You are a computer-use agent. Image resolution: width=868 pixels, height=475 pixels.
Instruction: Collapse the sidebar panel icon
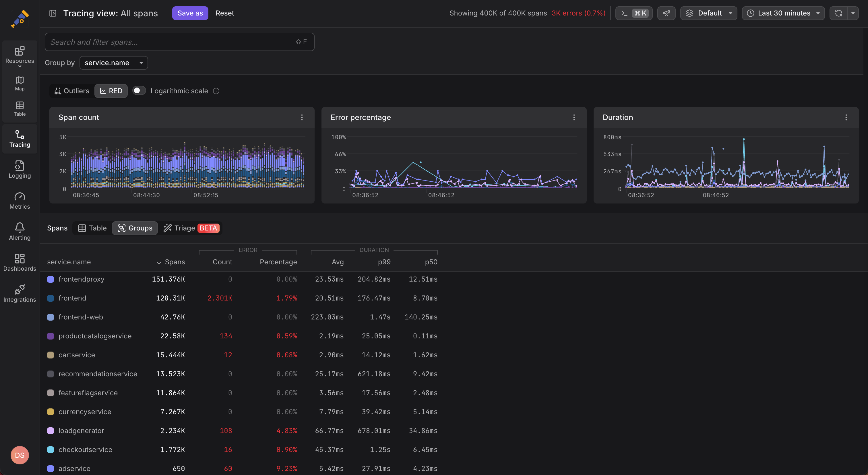pyautogui.click(x=53, y=13)
